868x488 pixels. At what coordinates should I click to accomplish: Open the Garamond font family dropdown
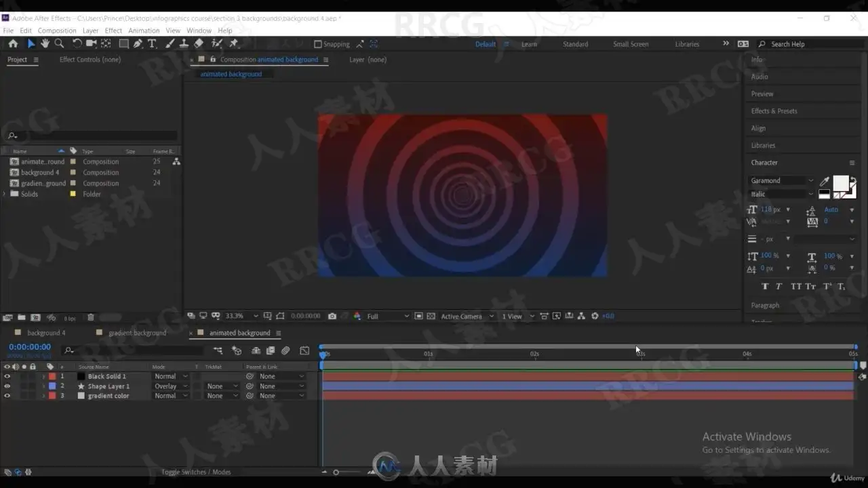(781, 181)
